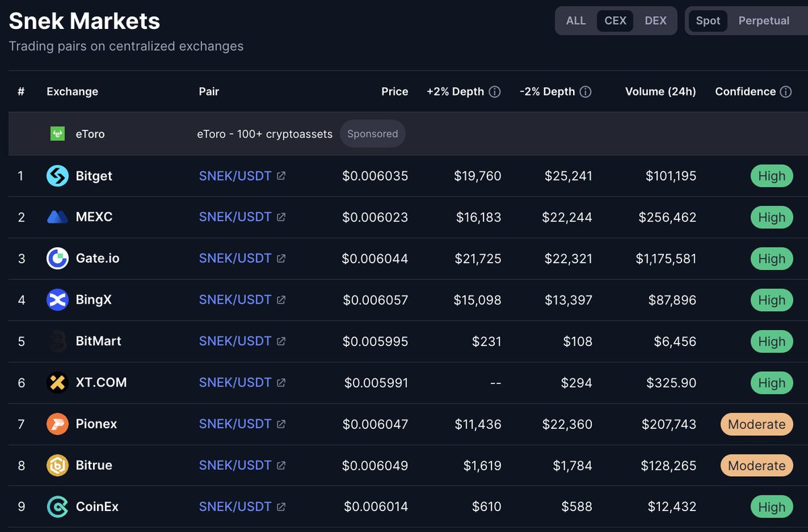Click external link icon in Gate.io row
This screenshot has width=808, height=532.
tap(281, 259)
